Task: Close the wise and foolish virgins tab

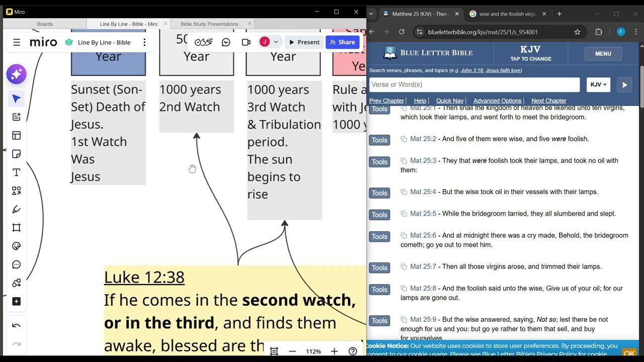Action: click(544, 14)
